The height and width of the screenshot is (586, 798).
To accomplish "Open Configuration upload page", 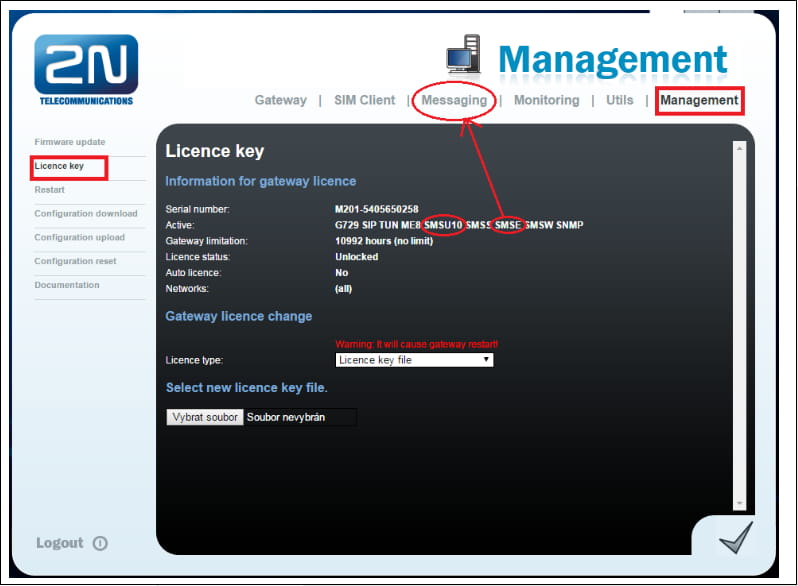I will point(79,237).
